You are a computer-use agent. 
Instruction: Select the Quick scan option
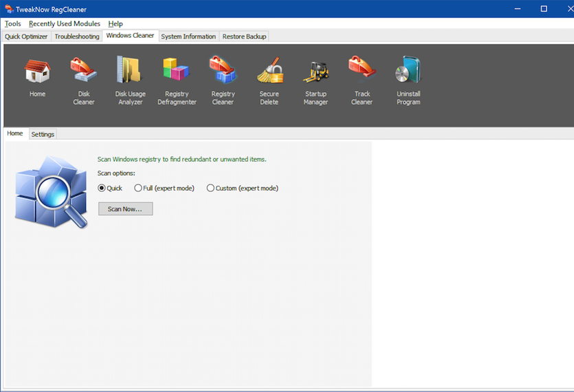coord(110,188)
